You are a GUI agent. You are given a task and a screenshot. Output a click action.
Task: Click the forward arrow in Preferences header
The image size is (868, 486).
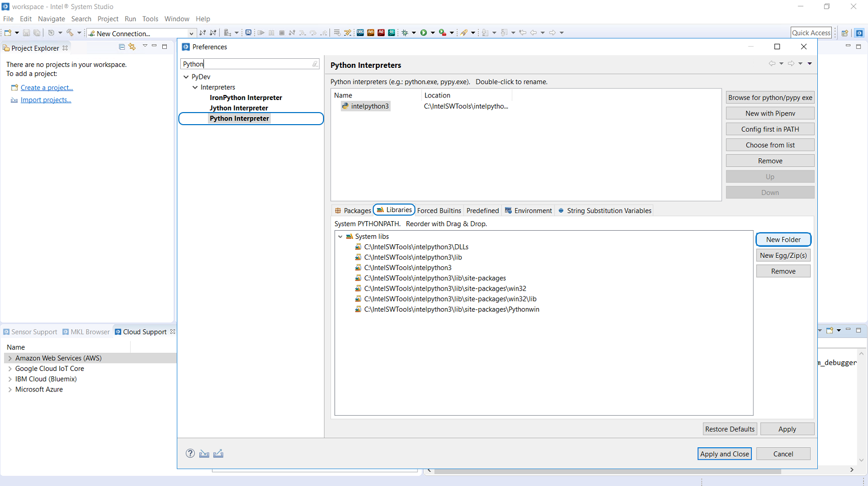pyautogui.click(x=791, y=63)
